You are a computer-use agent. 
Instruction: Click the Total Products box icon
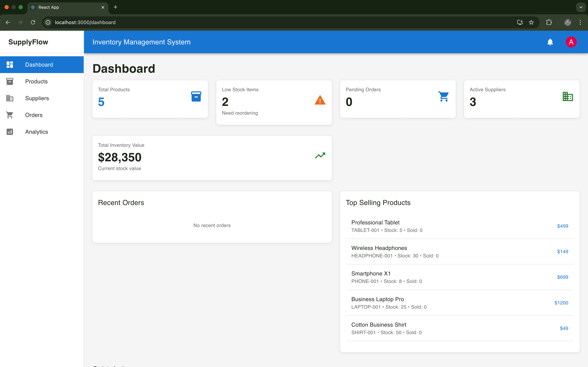(196, 96)
